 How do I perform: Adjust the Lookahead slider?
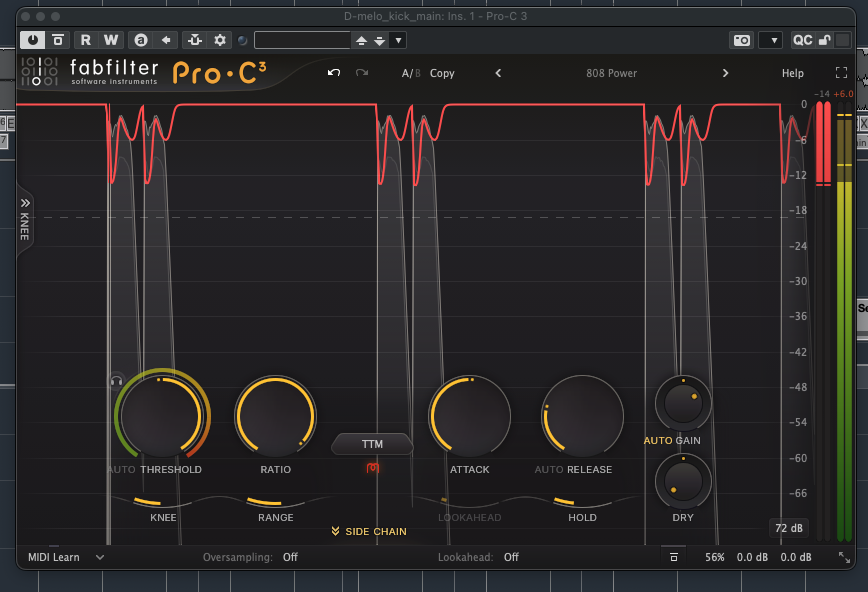coord(469,502)
